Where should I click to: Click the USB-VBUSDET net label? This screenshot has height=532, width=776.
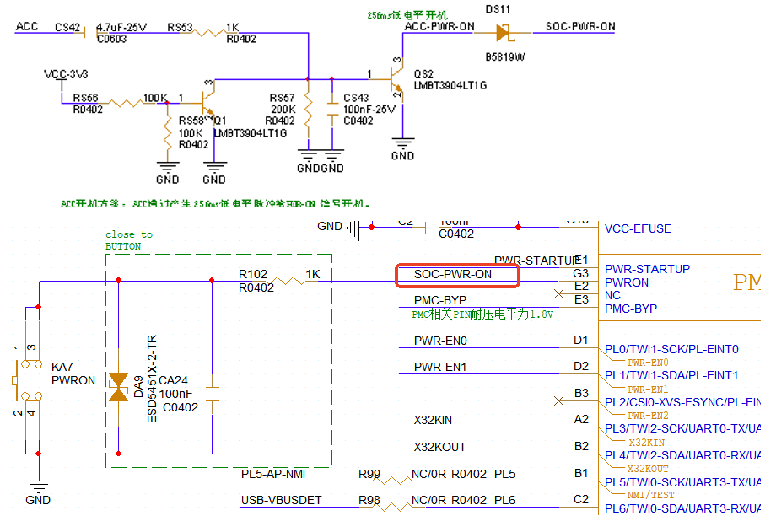pos(280,501)
